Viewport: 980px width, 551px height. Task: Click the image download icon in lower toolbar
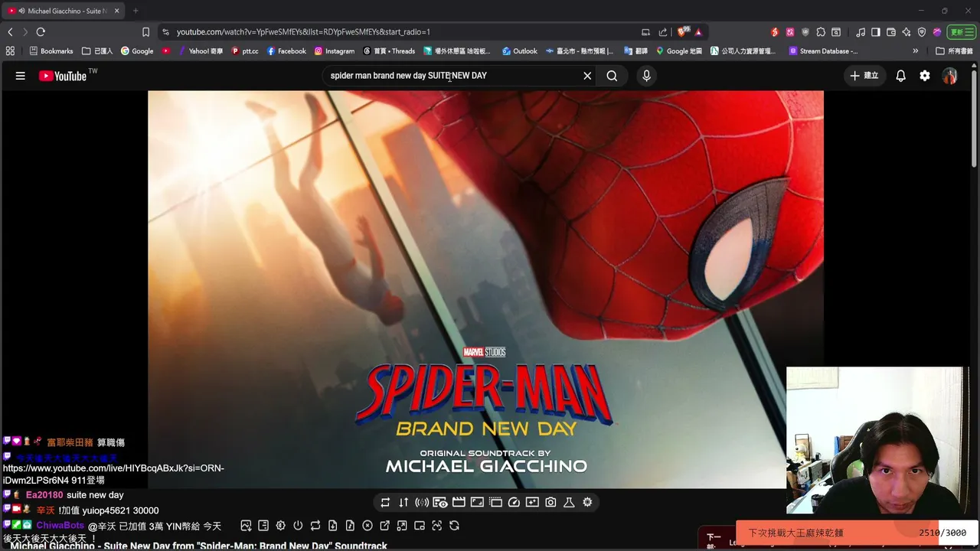pyautogui.click(x=246, y=526)
